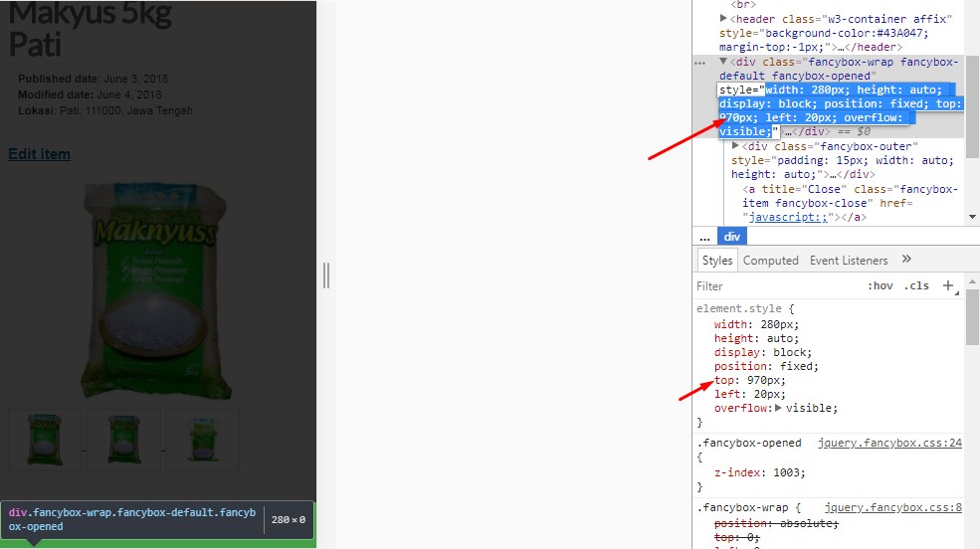Select the second product thumbnail
Screen dimensions: 980x549
tap(123, 441)
